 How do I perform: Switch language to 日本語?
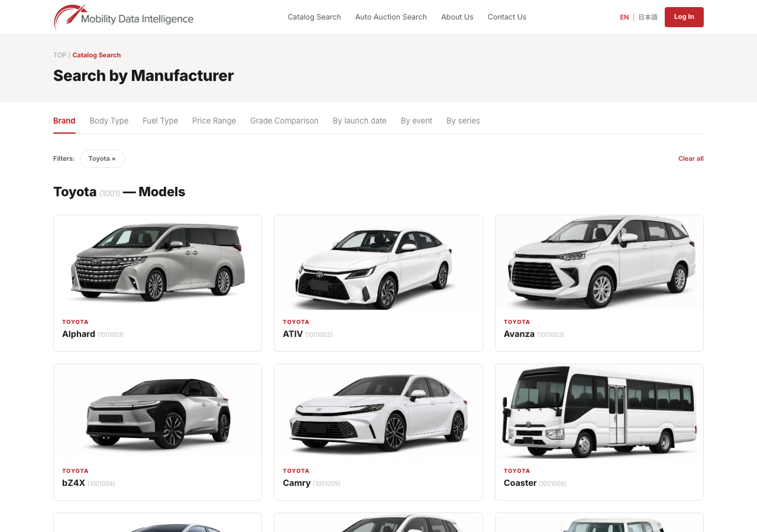pyautogui.click(x=648, y=17)
